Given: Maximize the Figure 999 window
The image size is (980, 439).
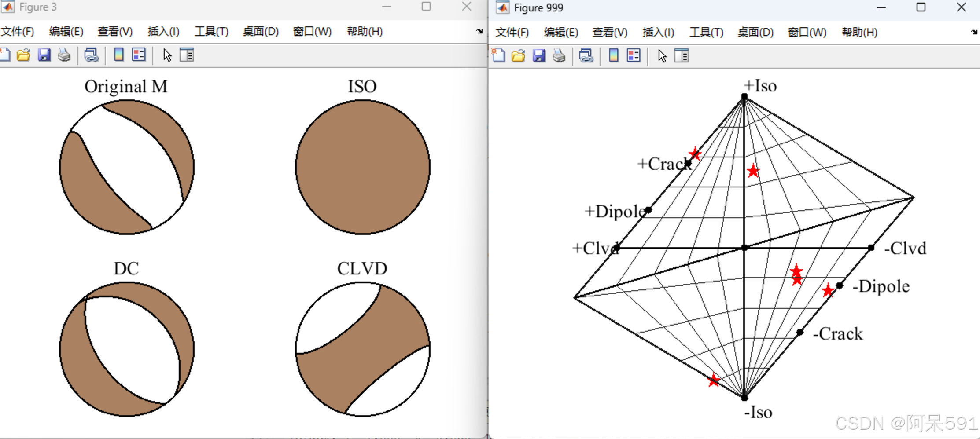Looking at the screenshot, I should point(921,7).
